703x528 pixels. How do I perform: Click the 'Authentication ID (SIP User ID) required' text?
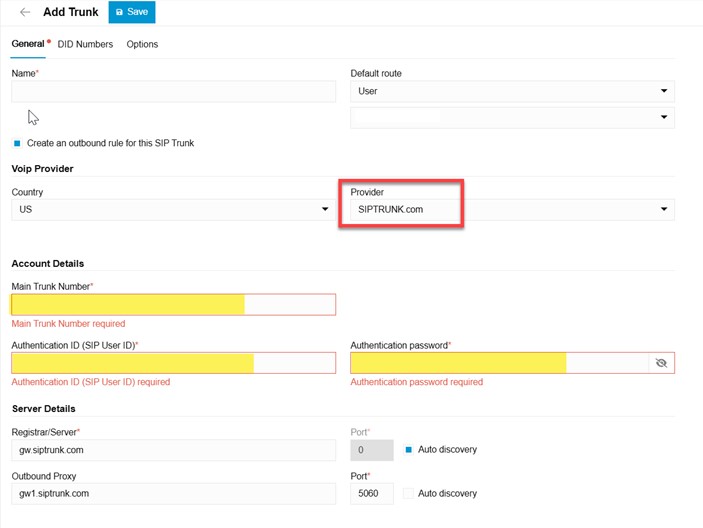(91, 382)
